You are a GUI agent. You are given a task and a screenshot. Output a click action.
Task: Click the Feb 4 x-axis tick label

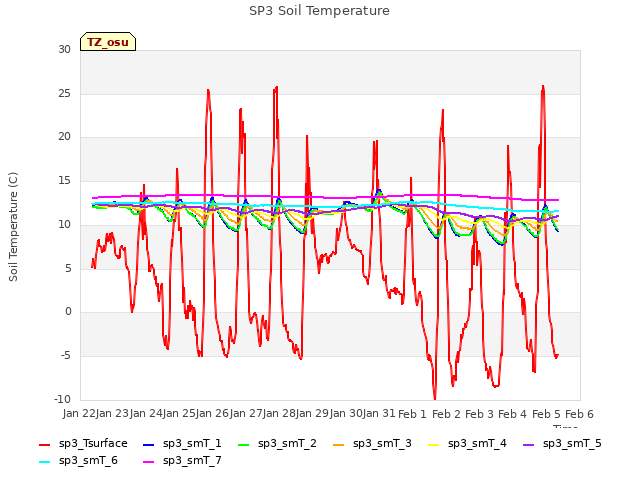pyautogui.click(x=512, y=414)
